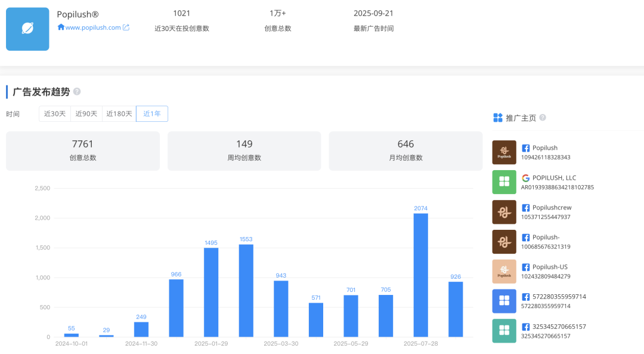Image resolution: width=644 pixels, height=354 pixels.
Task: Click the Popilush-US beige page avatar
Action: coord(504,272)
